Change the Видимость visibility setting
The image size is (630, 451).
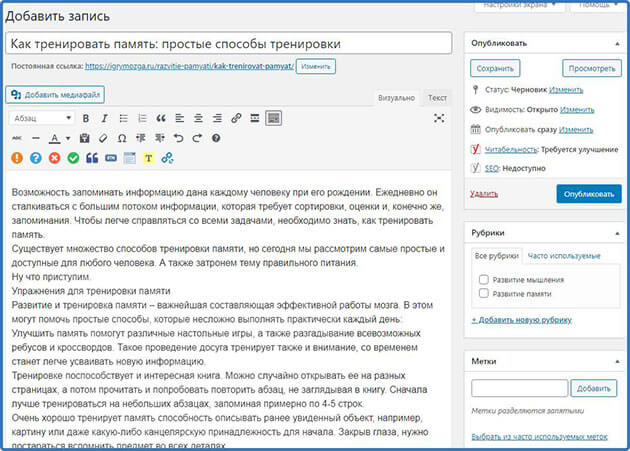point(577,109)
